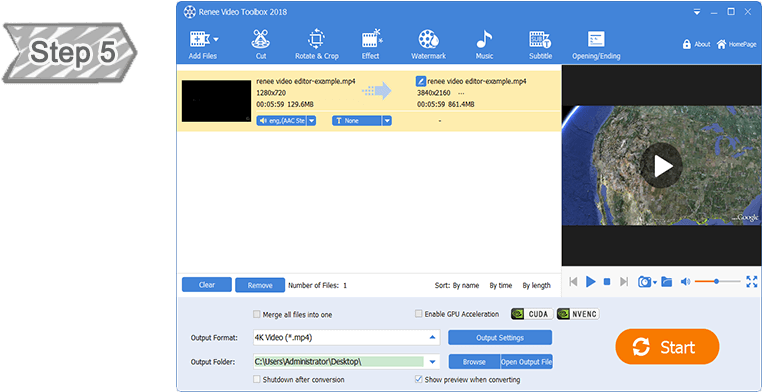Open the Subtitle tool
Screen dimensions: 762x392
click(x=540, y=45)
